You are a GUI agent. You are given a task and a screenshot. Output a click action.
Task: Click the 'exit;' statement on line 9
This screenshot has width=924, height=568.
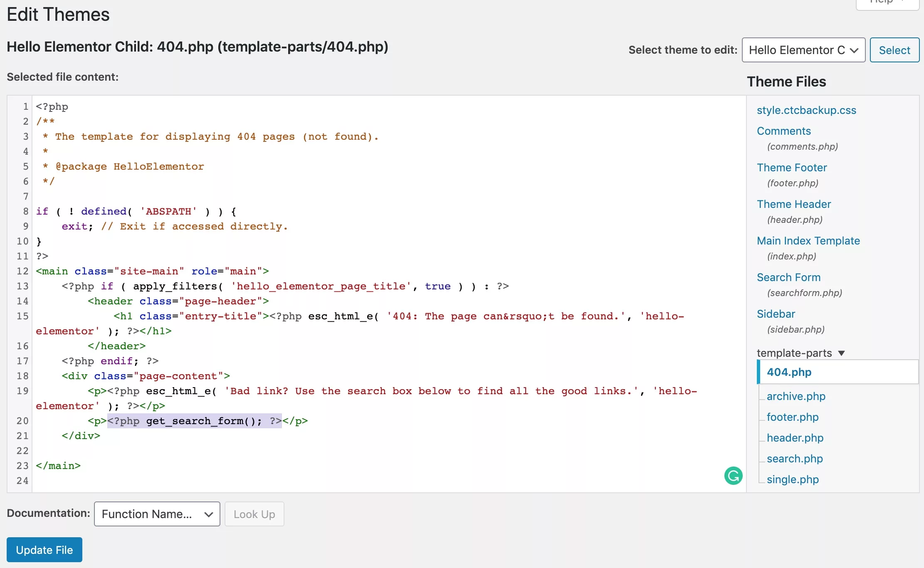tap(77, 226)
